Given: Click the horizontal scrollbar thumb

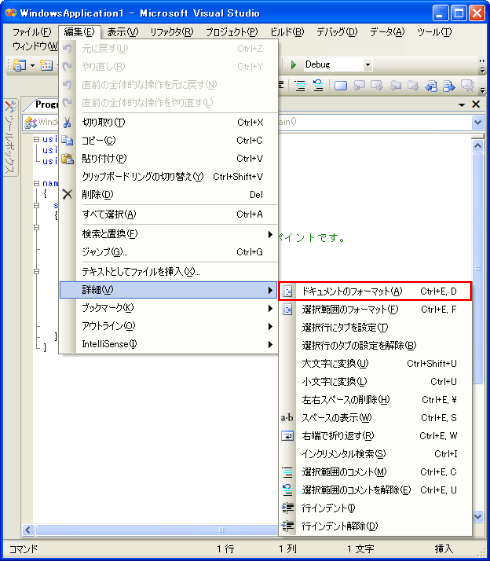Looking at the screenshot, I should point(156,530).
